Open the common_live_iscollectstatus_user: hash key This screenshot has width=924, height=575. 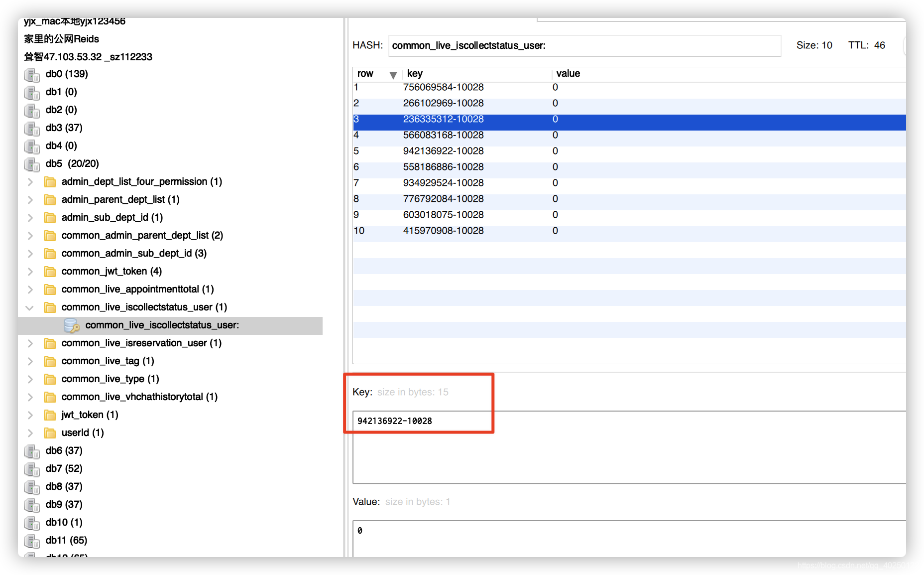click(x=162, y=325)
